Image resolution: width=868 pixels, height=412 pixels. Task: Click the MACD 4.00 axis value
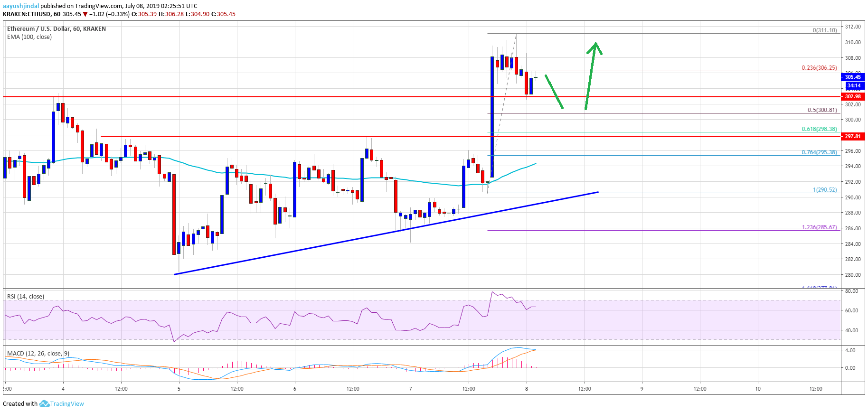(x=850, y=350)
